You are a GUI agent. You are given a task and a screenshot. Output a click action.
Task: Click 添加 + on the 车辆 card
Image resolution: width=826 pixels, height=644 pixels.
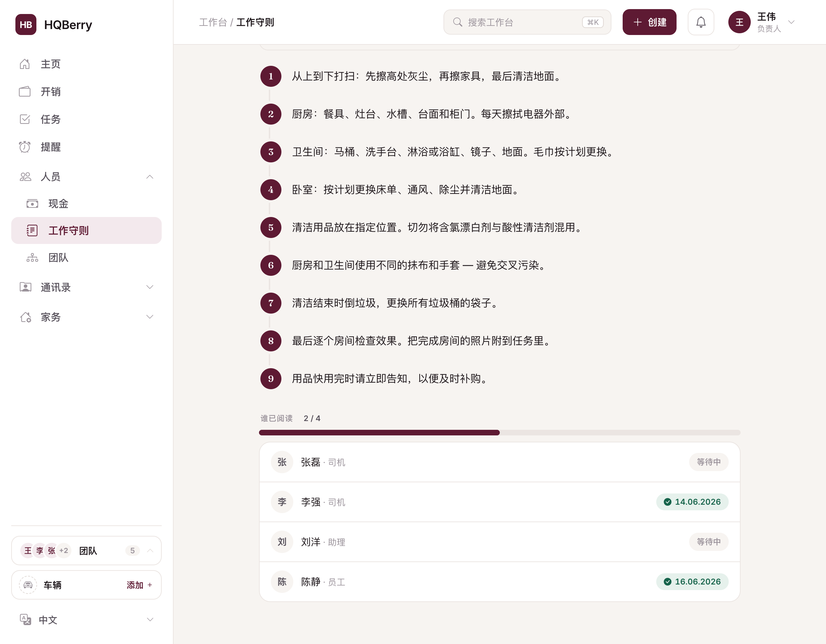(139, 585)
